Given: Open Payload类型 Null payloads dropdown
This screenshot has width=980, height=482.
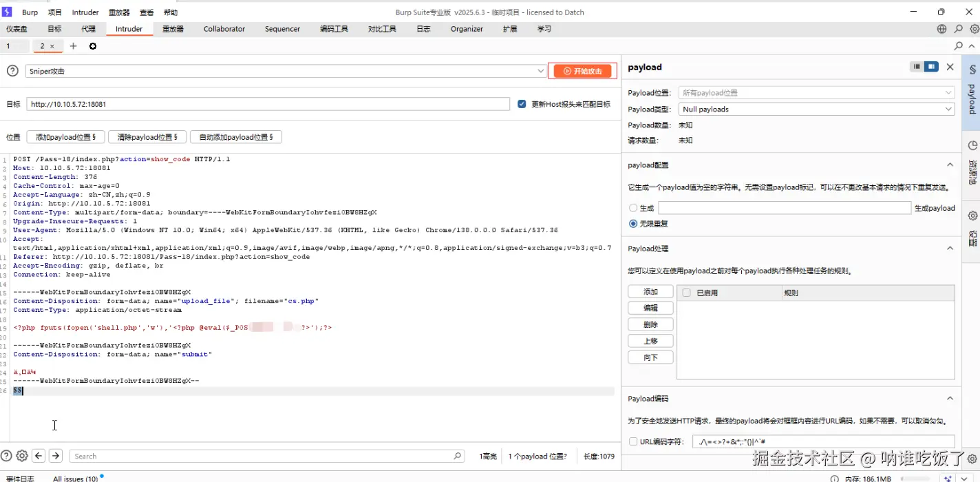Looking at the screenshot, I should [816, 109].
